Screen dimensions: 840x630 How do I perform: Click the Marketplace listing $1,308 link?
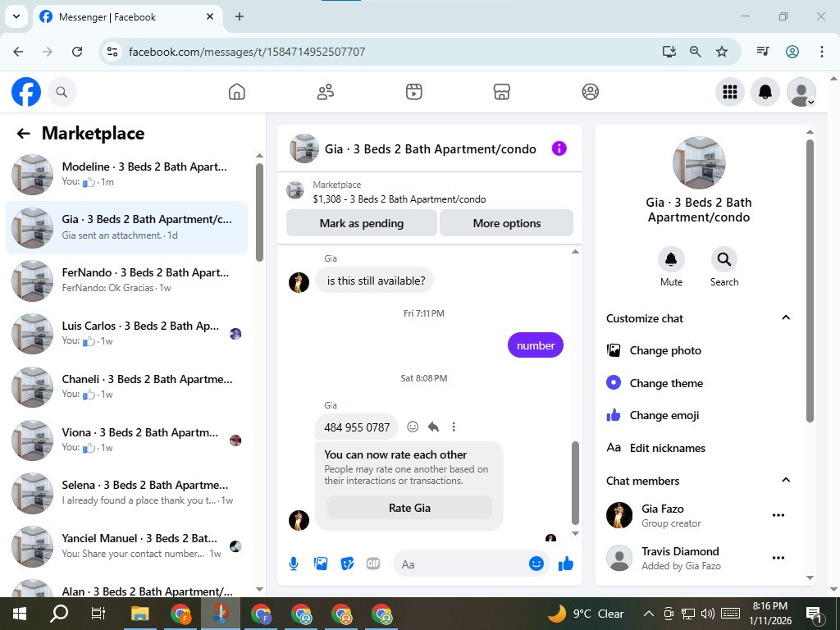399,199
